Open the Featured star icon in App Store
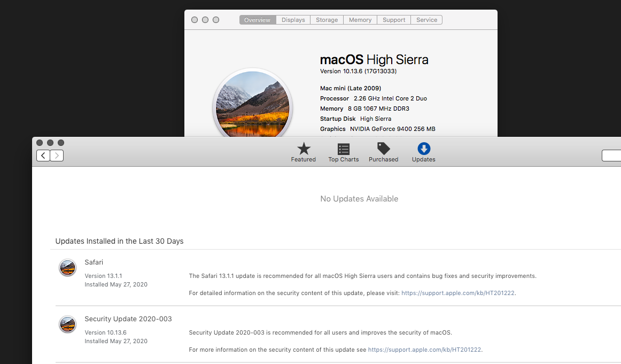Screen dimensions: 621x364 pos(304,149)
